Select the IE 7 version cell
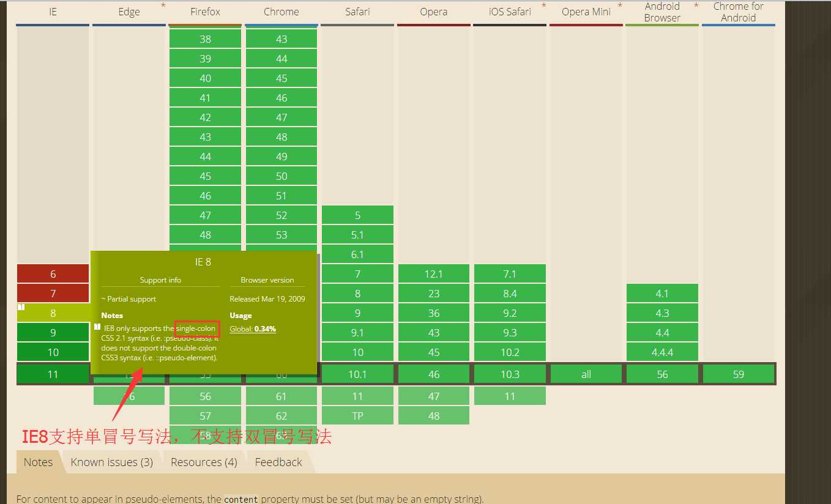Image resolution: width=831 pixels, height=504 pixels. point(53,294)
